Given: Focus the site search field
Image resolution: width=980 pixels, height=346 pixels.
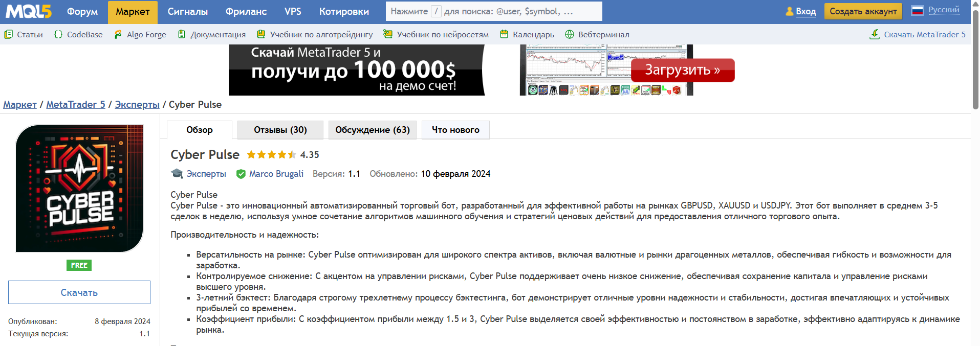Looking at the screenshot, I should (x=494, y=11).
